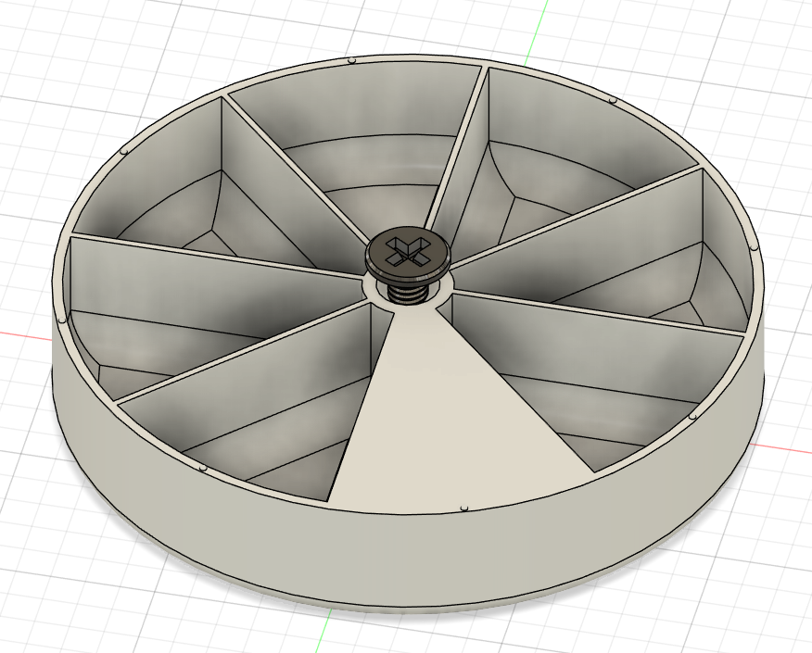Select the Phillips screw head at the hub
This screenshot has height=653, width=812.
[x=408, y=254]
